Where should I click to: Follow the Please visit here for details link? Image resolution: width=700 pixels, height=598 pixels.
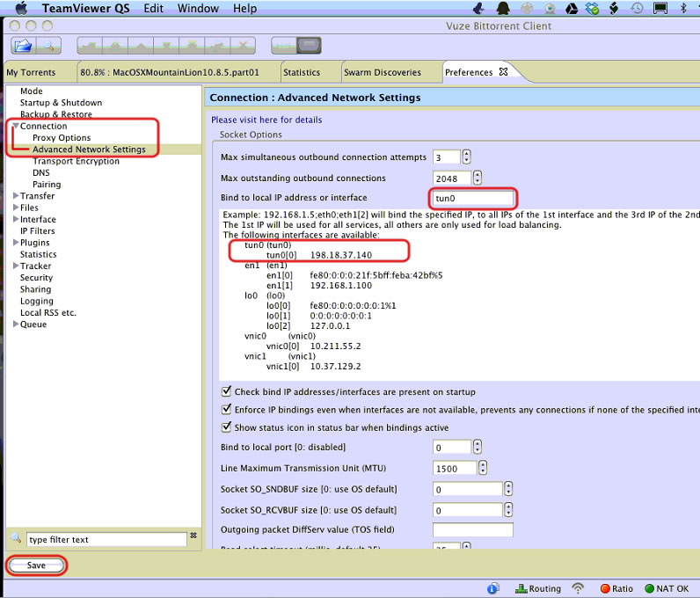[x=266, y=120]
